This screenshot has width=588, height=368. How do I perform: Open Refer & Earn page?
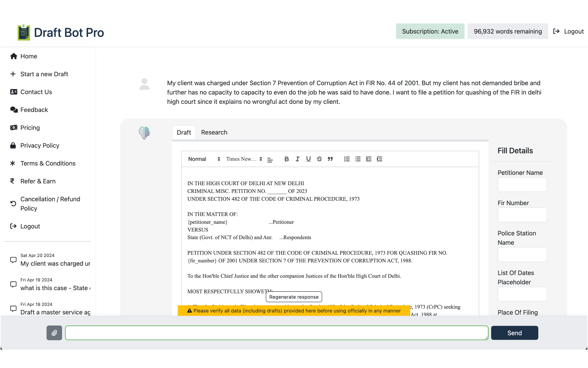38,181
